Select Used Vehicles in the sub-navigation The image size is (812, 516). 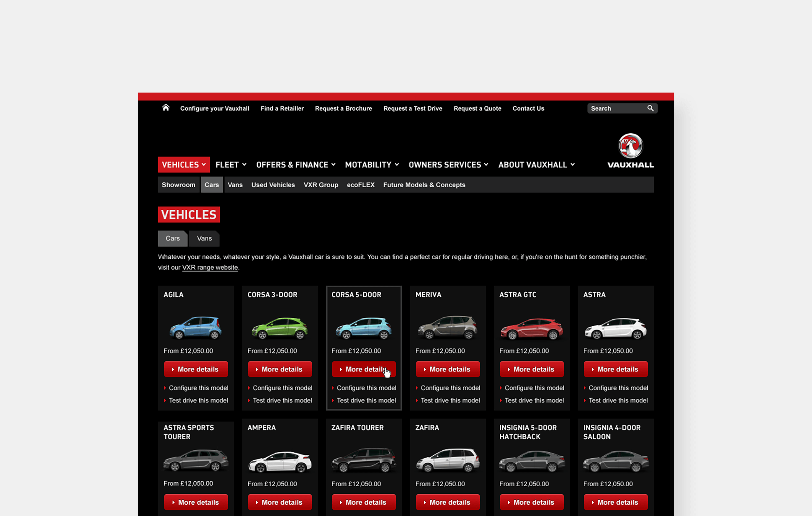(x=273, y=185)
